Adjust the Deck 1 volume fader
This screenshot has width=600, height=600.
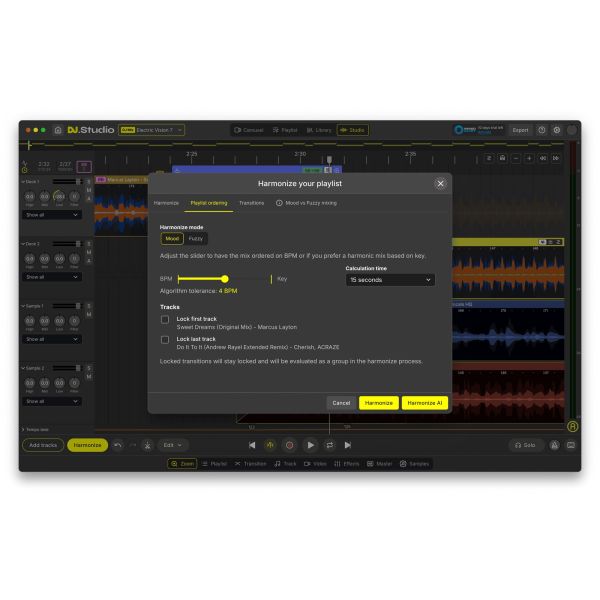tap(78, 182)
